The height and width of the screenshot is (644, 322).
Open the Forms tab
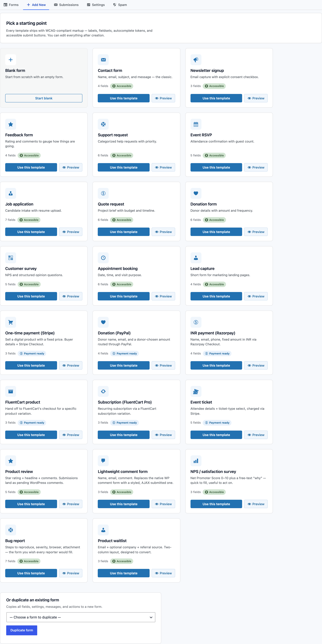(x=11, y=5)
